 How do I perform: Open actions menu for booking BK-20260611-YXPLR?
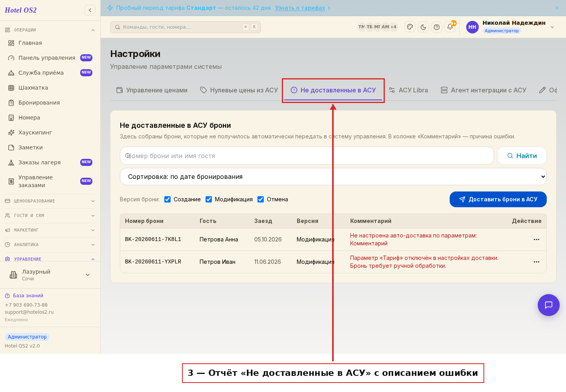(537, 262)
